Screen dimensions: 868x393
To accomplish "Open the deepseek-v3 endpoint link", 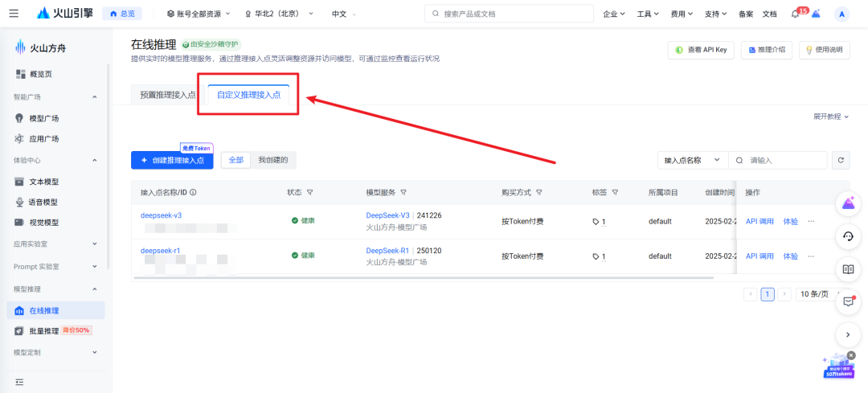I will pyautogui.click(x=161, y=215).
